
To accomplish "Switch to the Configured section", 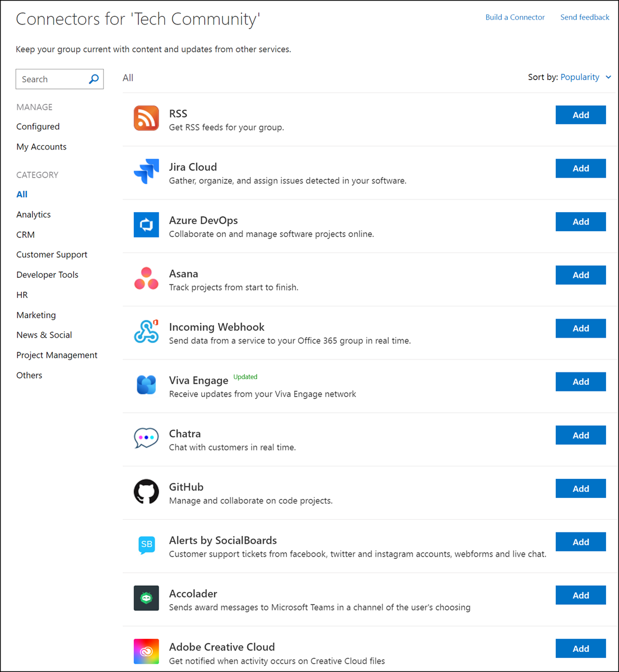I will pyautogui.click(x=38, y=127).
